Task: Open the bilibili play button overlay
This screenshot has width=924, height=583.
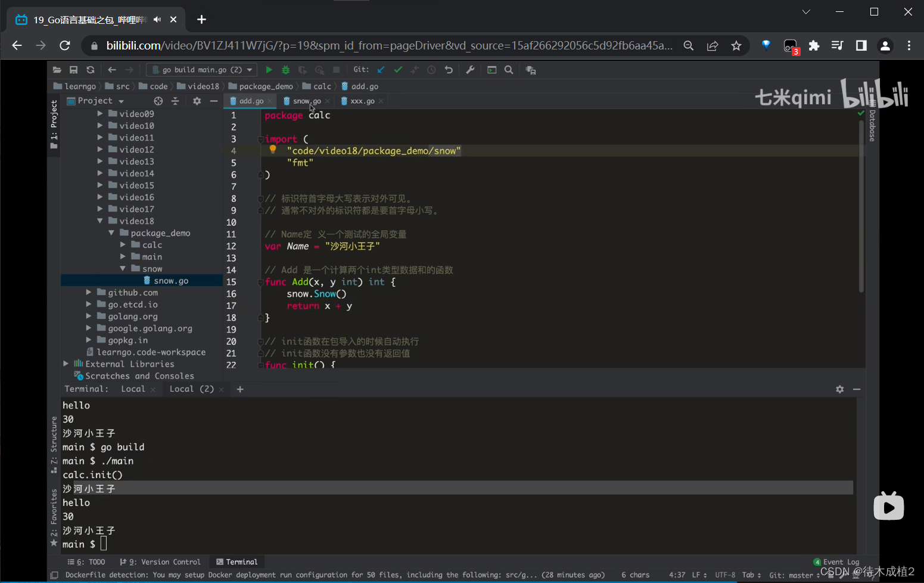Action: click(889, 506)
